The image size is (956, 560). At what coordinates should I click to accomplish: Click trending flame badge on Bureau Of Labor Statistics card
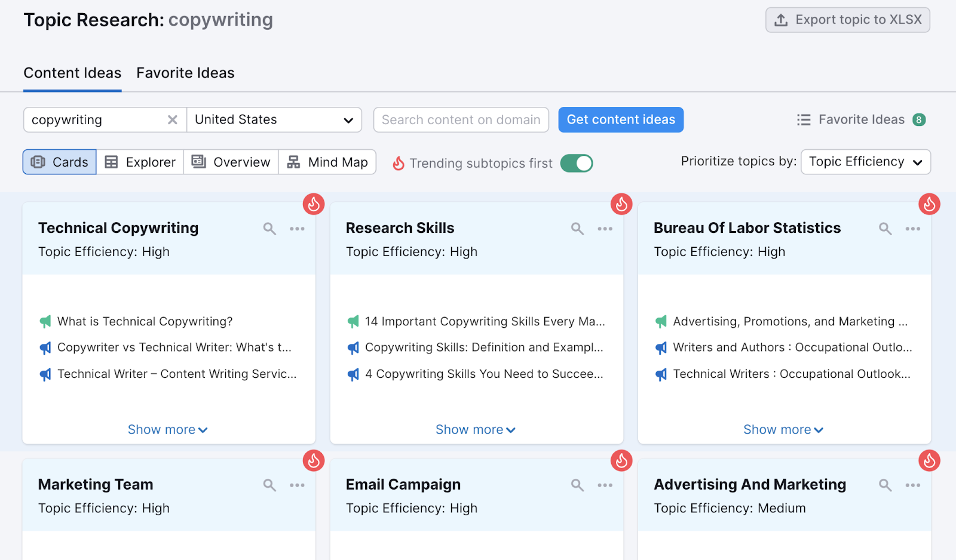pyautogui.click(x=930, y=204)
